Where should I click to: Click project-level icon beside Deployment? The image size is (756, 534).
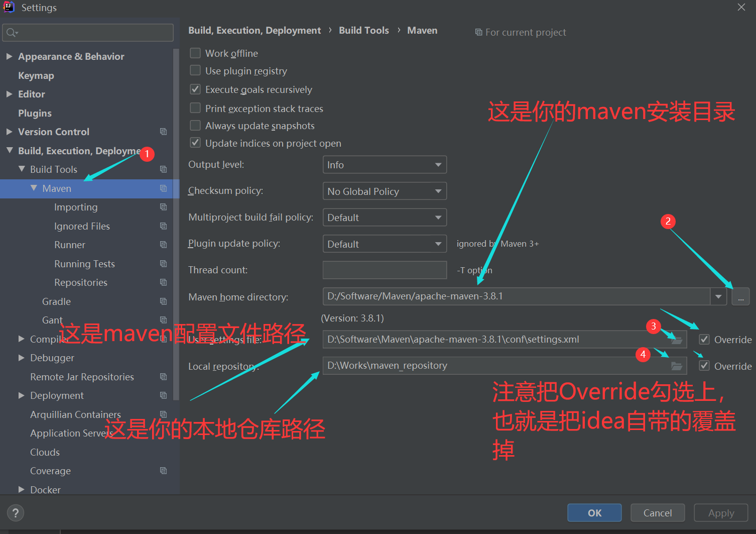163,395
